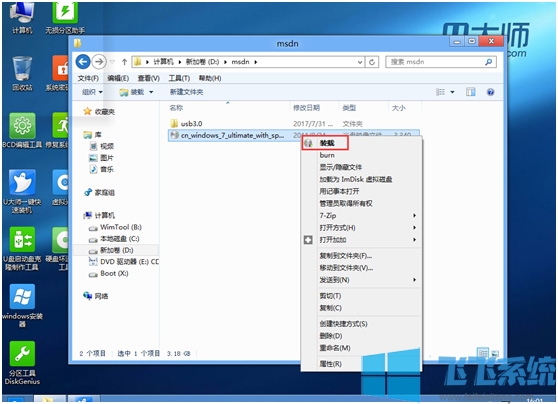Select the usb3.0 folder

click(191, 124)
